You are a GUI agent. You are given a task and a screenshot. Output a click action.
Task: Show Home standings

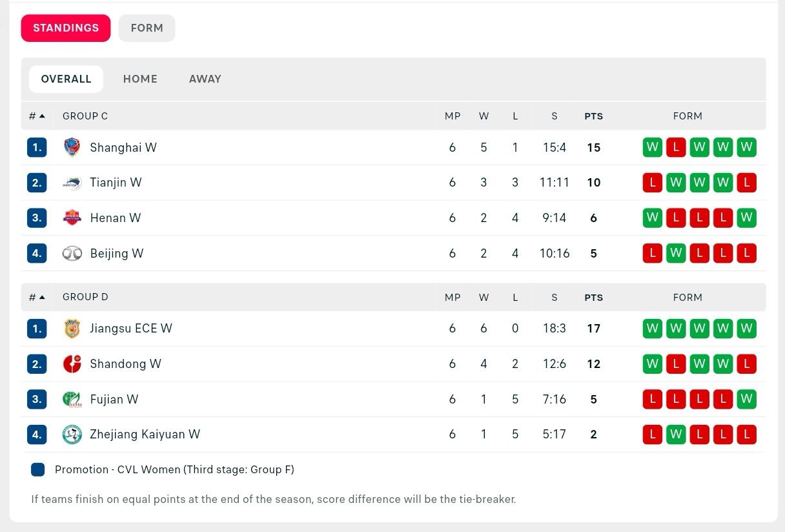[140, 79]
